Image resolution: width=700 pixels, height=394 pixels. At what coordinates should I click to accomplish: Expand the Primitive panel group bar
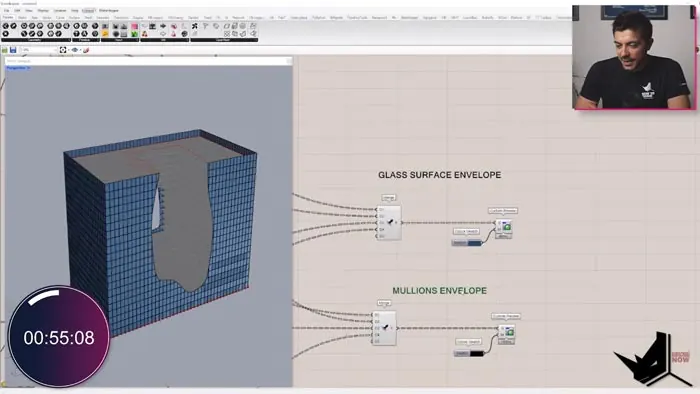click(x=85, y=40)
